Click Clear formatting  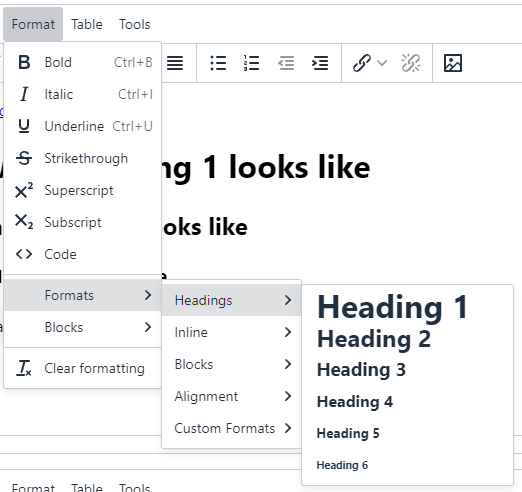click(83, 368)
